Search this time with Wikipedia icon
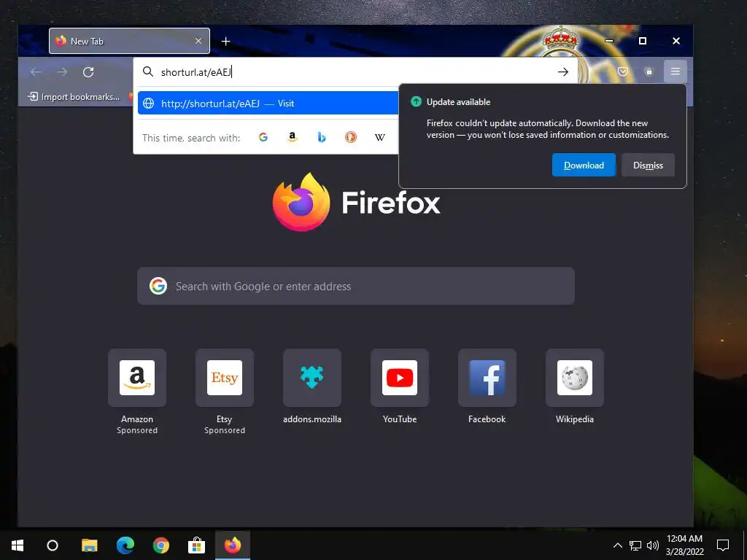Viewport: 747px width, 560px height. point(379,138)
